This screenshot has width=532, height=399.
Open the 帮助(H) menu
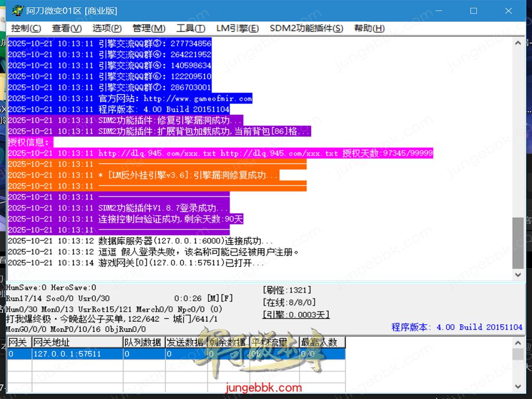click(369, 28)
